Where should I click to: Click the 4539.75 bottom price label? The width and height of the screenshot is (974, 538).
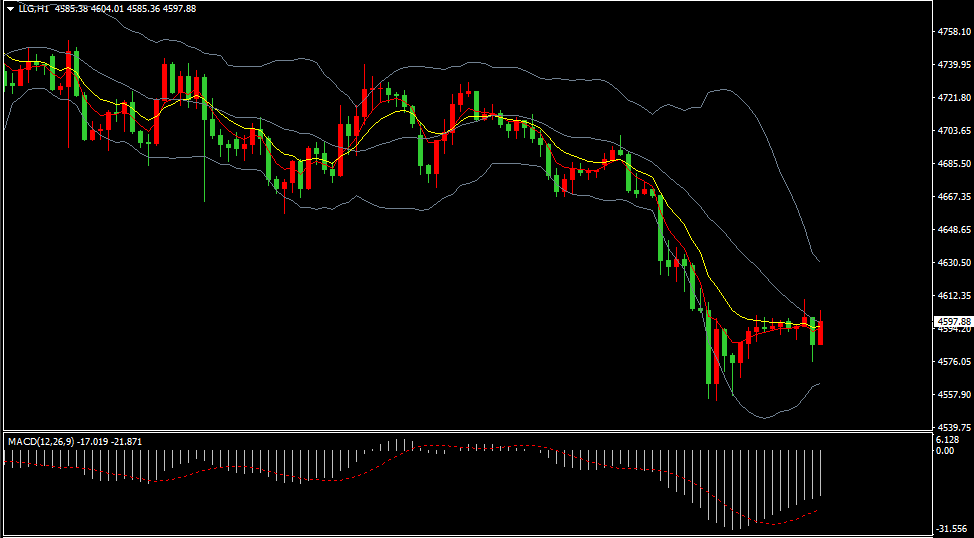(x=954, y=426)
